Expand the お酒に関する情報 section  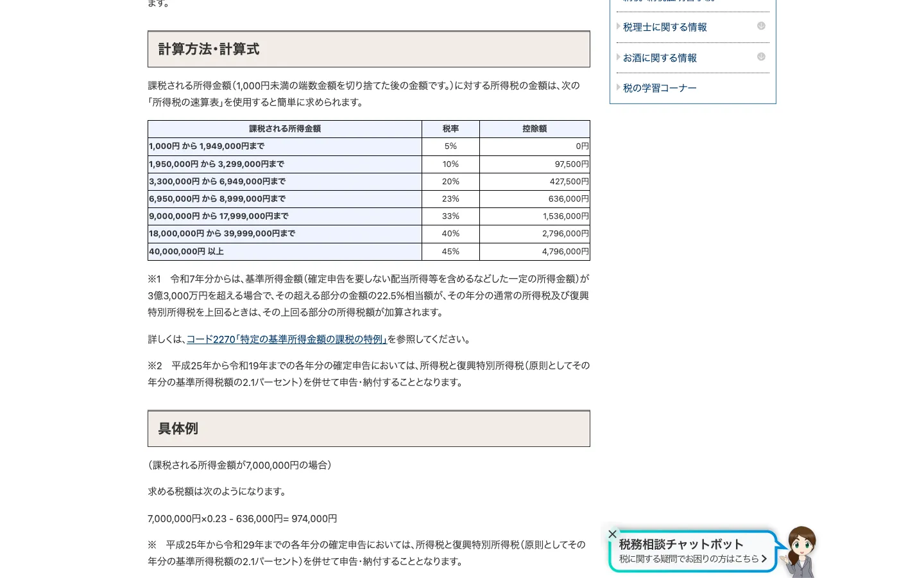pos(761,57)
